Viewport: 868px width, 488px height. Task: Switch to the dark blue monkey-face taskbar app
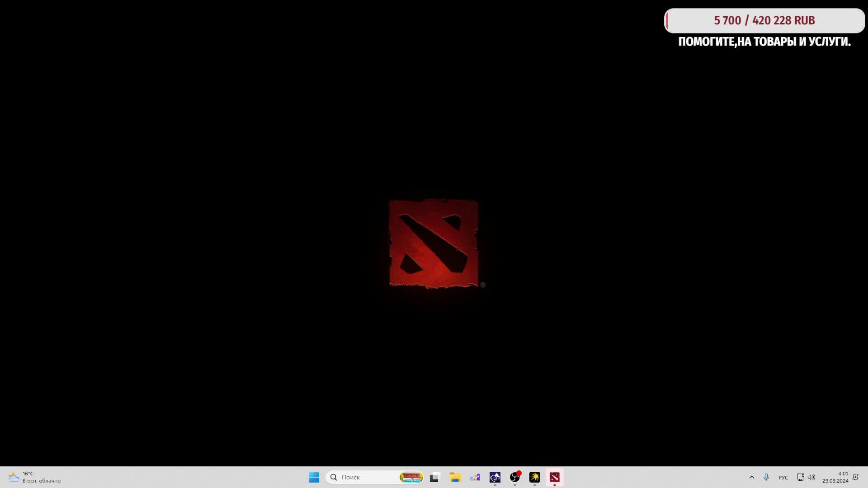[495, 477]
